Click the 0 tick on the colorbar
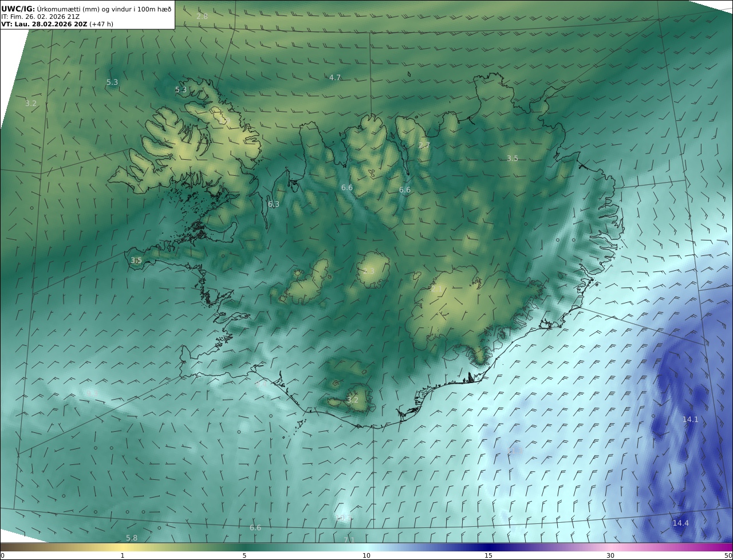The height and width of the screenshot is (560, 733). (2, 555)
